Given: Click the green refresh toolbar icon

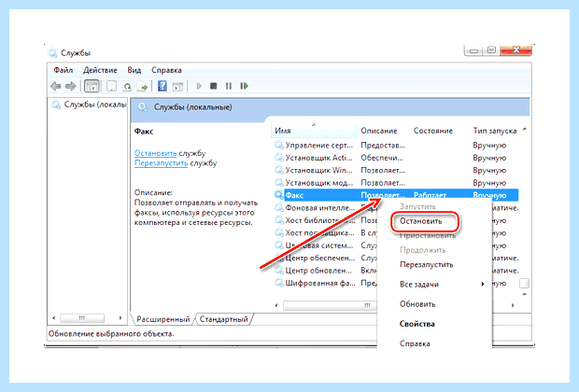Looking at the screenshot, I should click(x=127, y=87).
